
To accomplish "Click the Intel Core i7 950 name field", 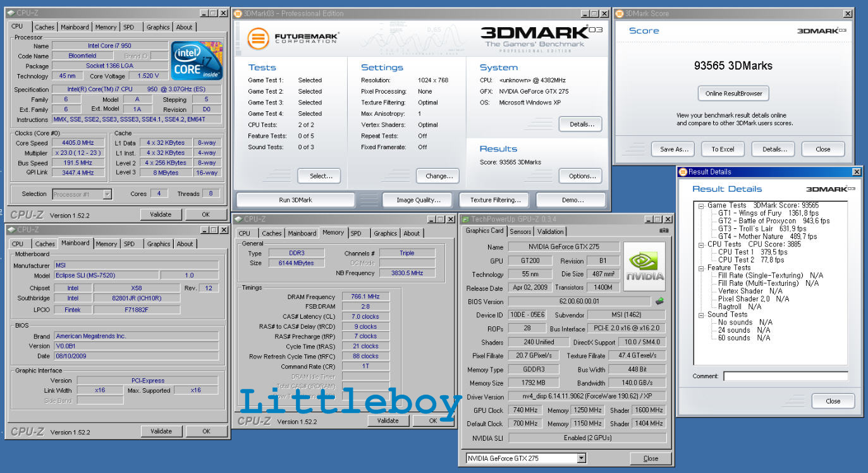I will [110, 46].
